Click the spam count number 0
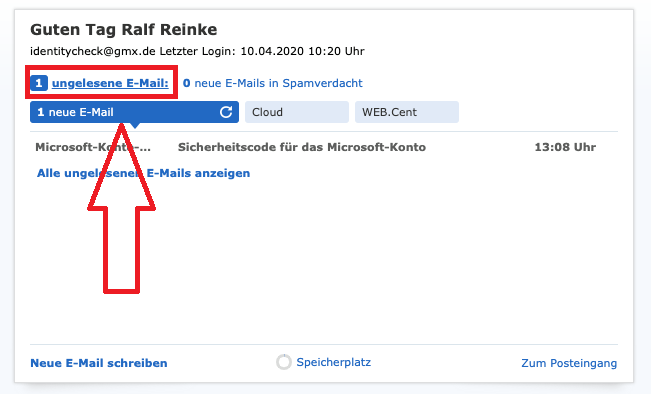This screenshot has height=394, width=651. 186,83
